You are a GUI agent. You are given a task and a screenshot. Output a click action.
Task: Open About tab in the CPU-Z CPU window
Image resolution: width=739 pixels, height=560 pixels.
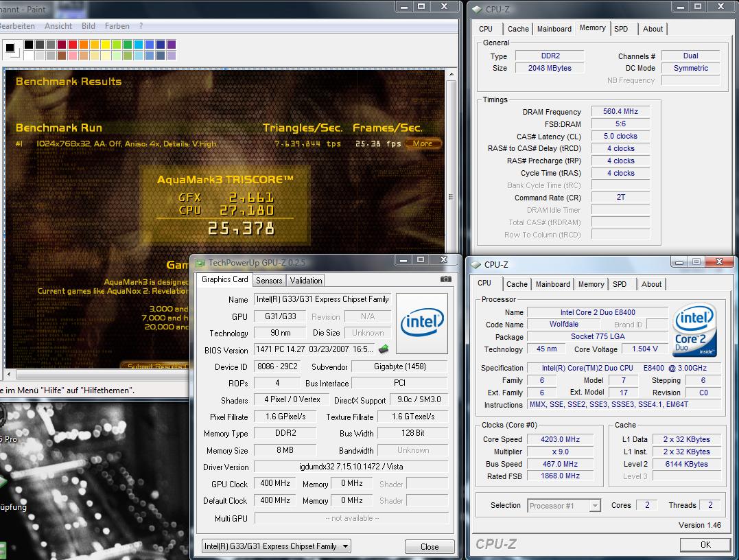click(651, 284)
